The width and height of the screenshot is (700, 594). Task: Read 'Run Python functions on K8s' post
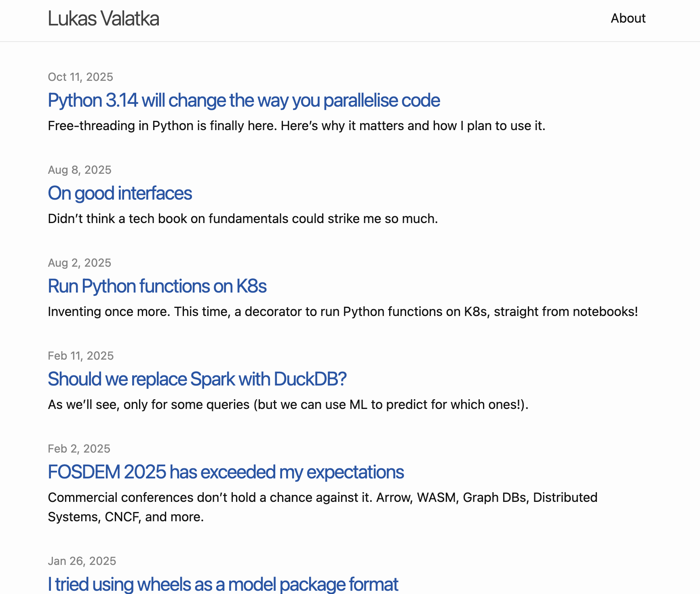(x=157, y=286)
